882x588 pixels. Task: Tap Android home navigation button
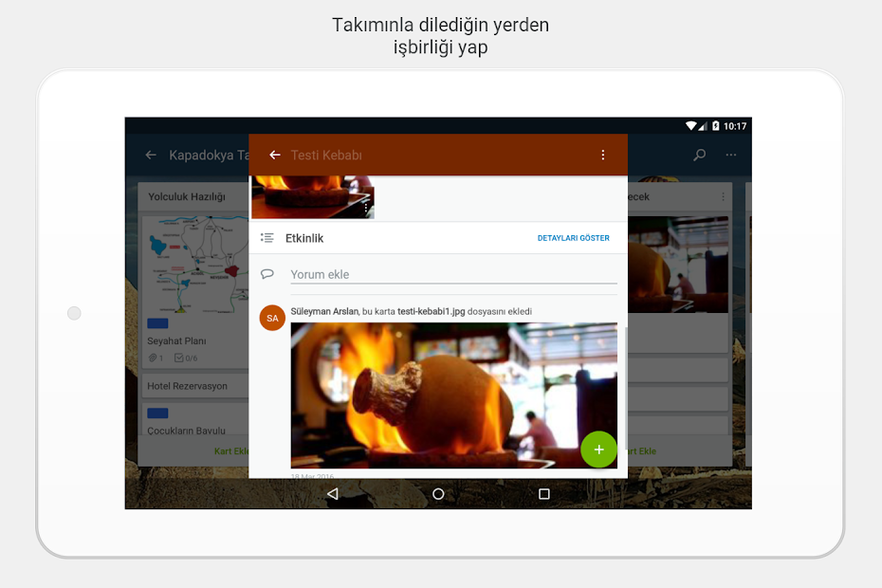click(x=438, y=493)
